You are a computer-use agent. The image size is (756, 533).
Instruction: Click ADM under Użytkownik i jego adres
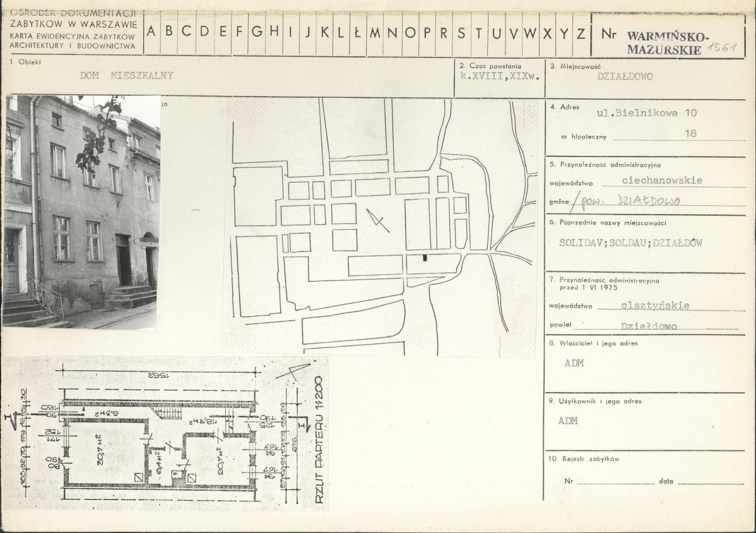pos(568,421)
